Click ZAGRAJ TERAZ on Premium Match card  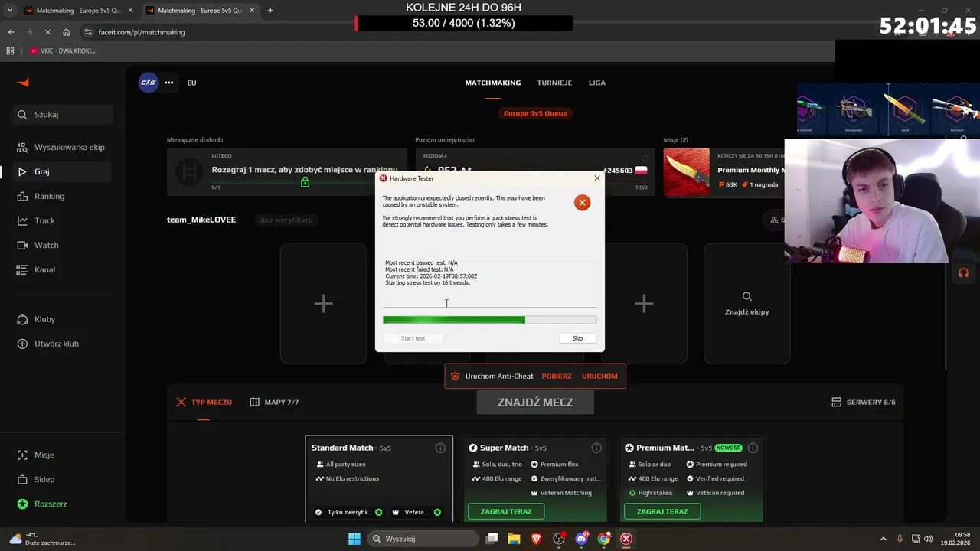662,511
